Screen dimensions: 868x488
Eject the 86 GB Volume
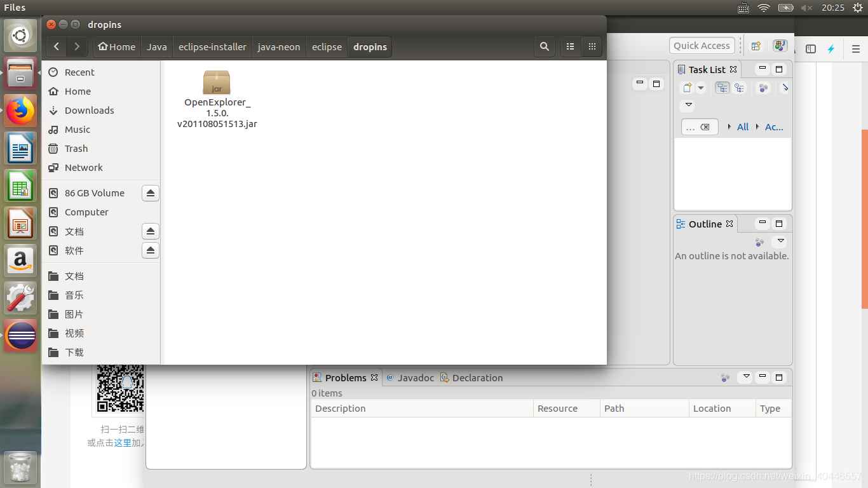(x=150, y=193)
